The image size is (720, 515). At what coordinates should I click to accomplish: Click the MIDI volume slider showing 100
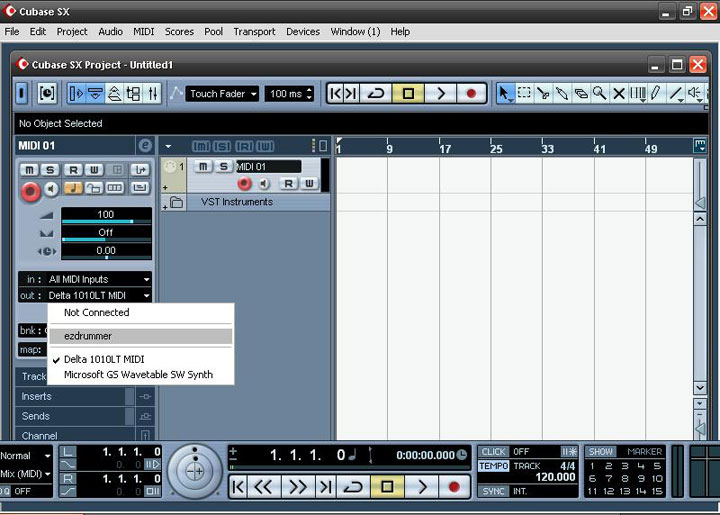[106, 216]
